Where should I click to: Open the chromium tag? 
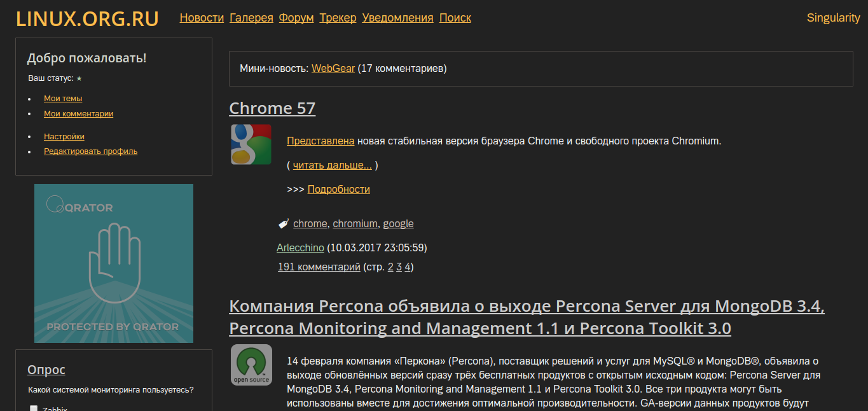point(355,224)
